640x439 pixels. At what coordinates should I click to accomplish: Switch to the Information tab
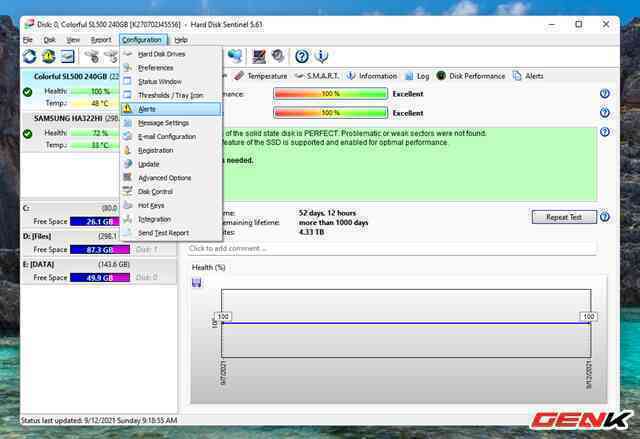371,76
